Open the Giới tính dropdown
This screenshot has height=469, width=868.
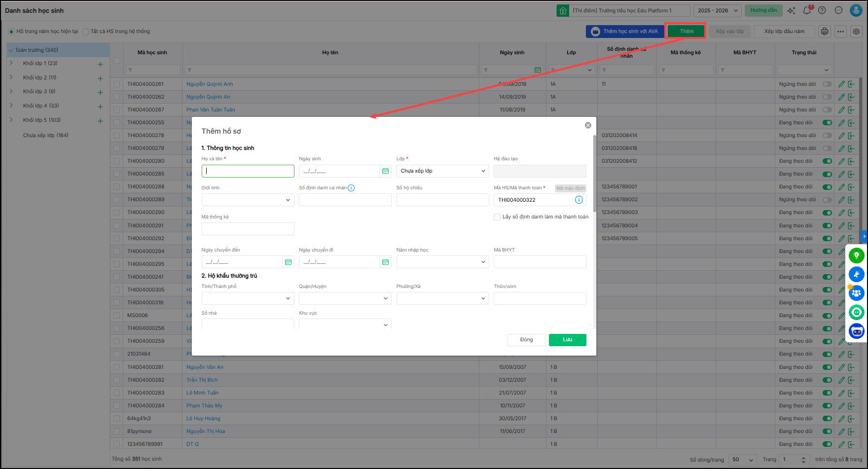pos(248,200)
